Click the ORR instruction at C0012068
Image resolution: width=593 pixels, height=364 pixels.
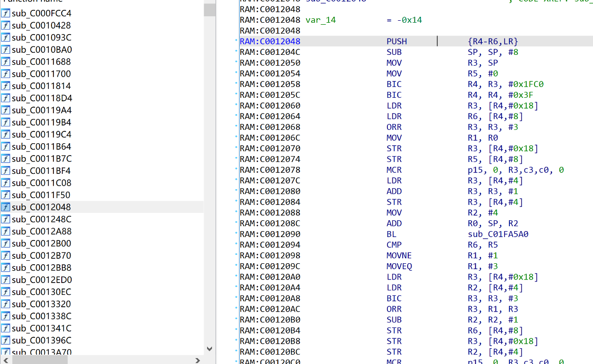coord(394,127)
